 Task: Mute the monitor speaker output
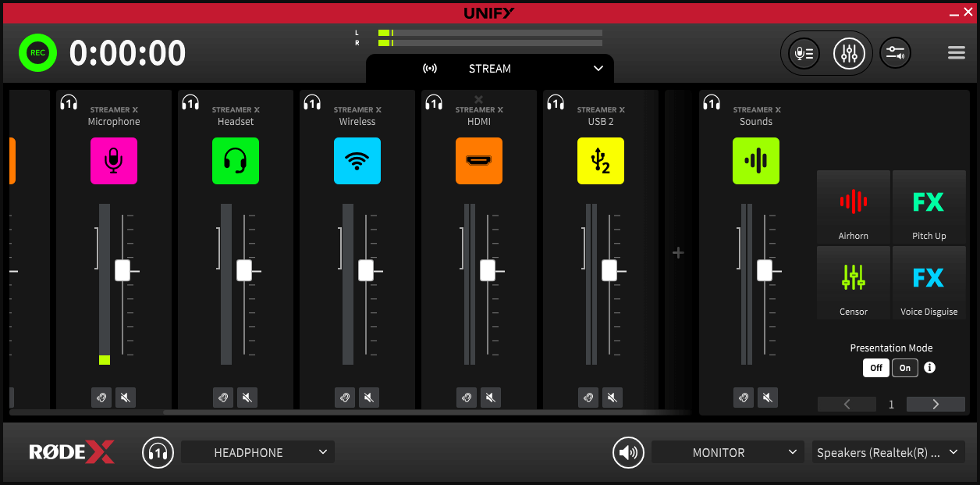point(628,452)
